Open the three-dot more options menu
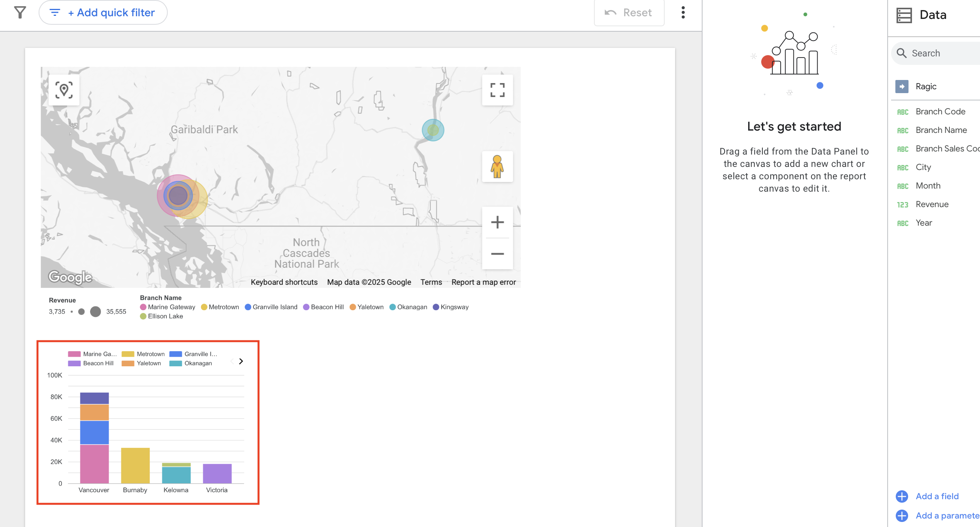This screenshot has width=980, height=527. tap(683, 12)
